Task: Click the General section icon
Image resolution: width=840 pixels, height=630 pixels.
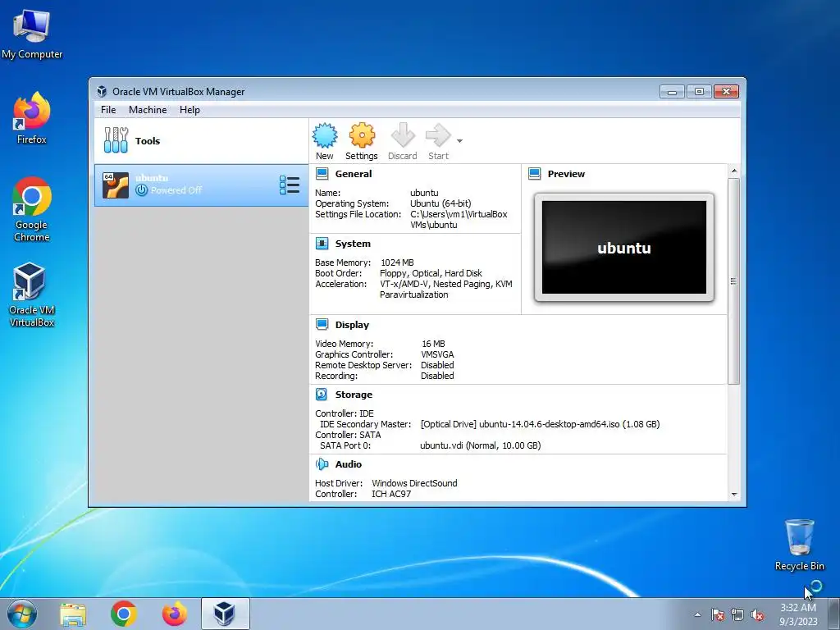Action: tap(322, 174)
